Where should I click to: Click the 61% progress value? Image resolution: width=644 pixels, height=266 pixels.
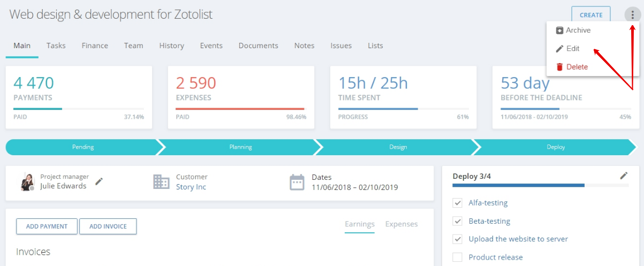(463, 117)
